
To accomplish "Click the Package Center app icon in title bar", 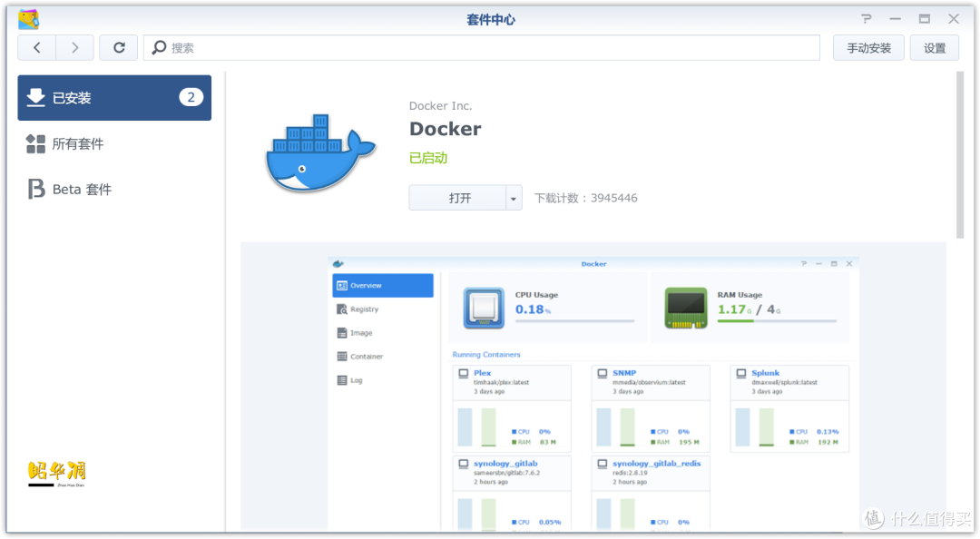I will 29,19.
